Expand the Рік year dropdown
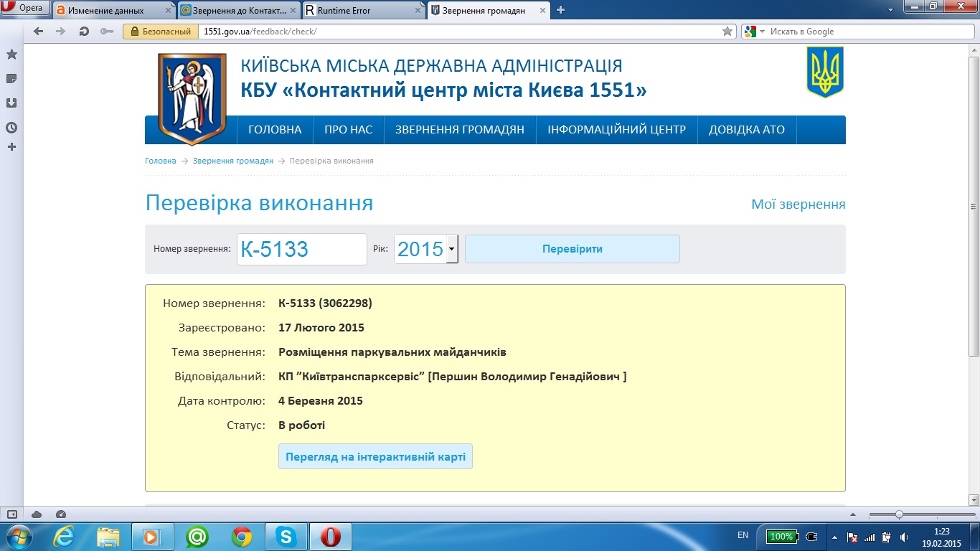Image resolution: width=980 pixels, height=551 pixels. coord(452,249)
